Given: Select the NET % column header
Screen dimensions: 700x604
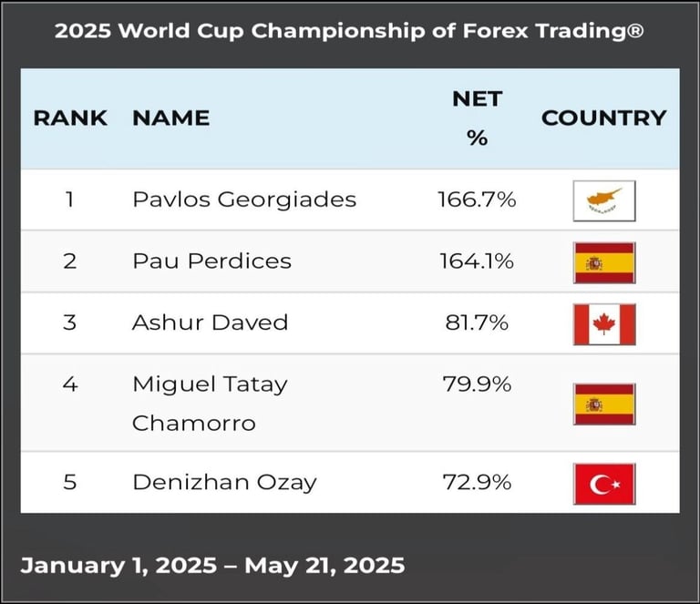Looking at the screenshot, I should (x=477, y=118).
